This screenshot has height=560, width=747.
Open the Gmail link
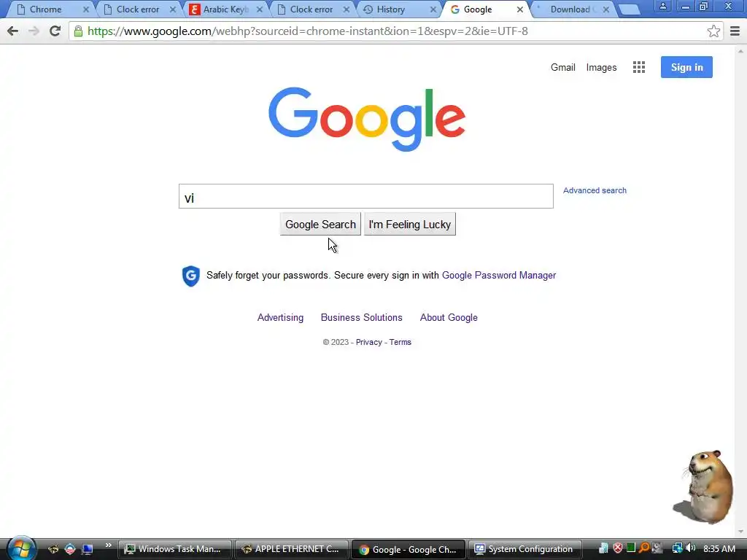coord(562,68)
